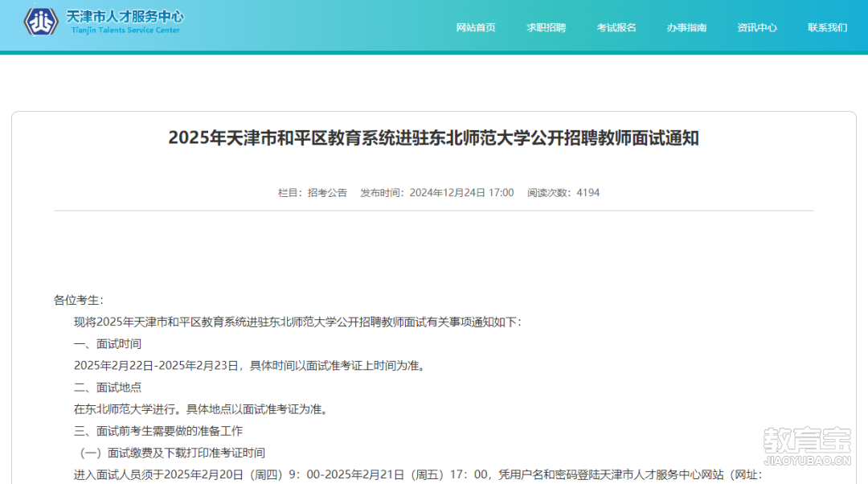Click the Tianjin Talents Service Center logo icon
Viewport: 868px width, 484px height.
coord(41,23)
